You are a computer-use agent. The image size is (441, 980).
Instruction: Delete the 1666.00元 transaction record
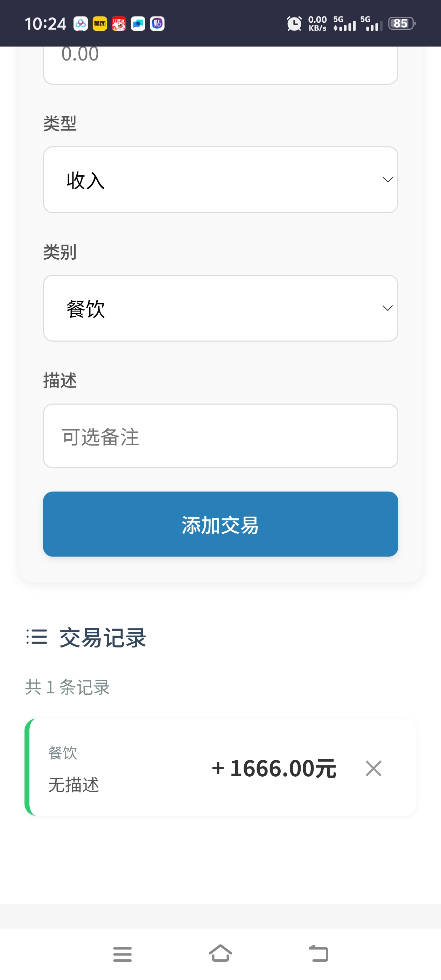point(373,768)
